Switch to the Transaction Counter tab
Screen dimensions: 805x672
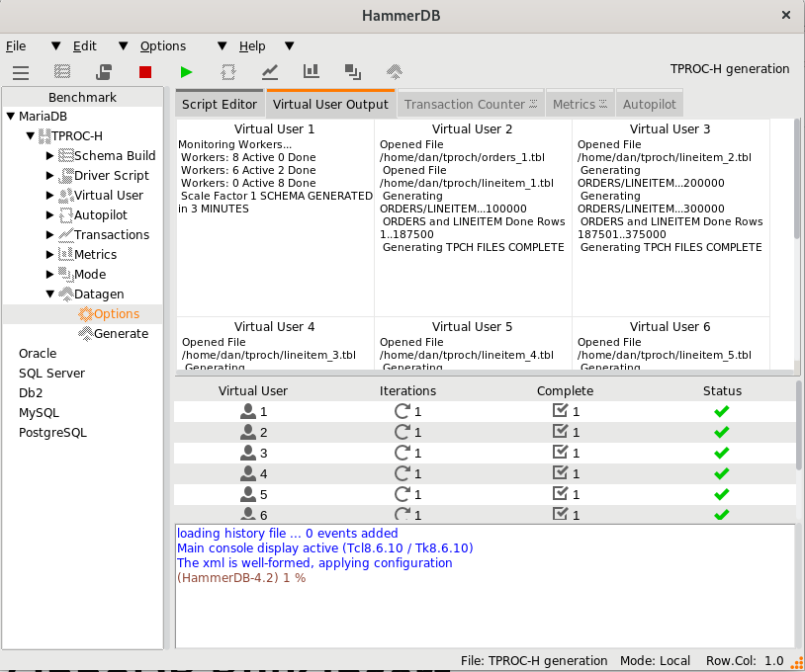coord(471,104)
